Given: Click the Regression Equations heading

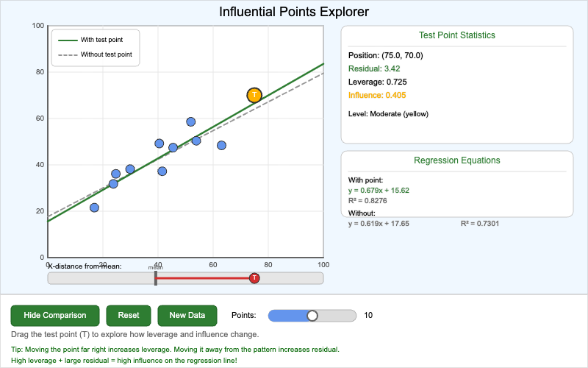Looking at the screenshot, I should pos(457,160).
